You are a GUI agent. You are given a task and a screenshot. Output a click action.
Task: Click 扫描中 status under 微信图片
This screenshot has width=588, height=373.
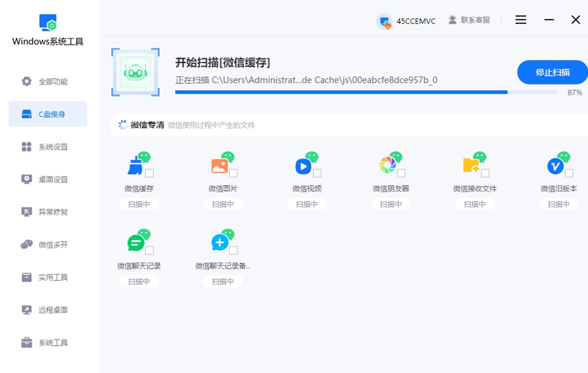coord(223,204)
